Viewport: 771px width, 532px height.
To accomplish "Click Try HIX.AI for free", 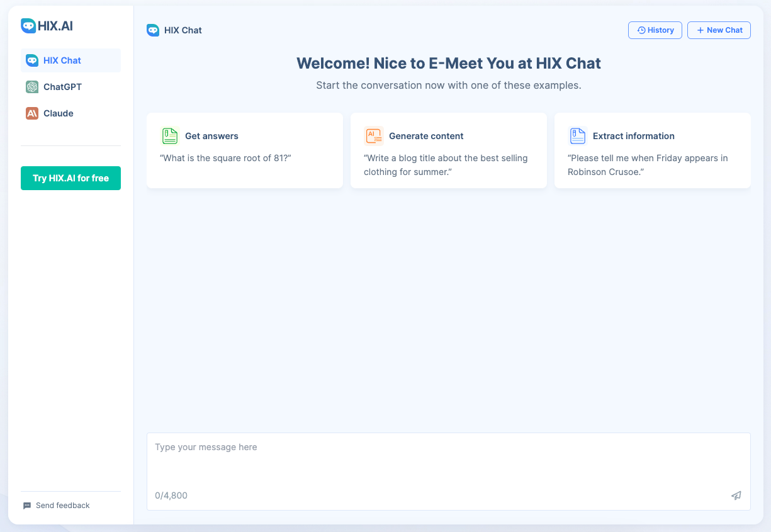I will [70, 178].
